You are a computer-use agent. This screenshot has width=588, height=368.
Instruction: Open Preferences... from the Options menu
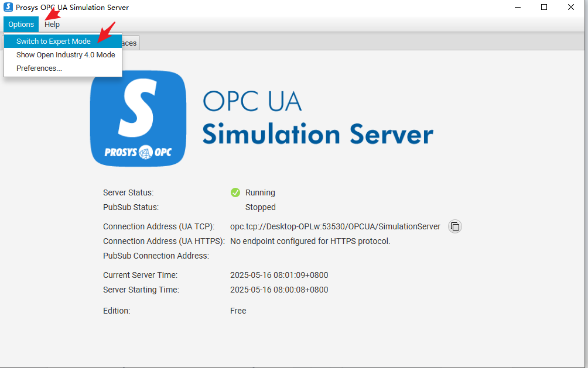coord(63,68)
